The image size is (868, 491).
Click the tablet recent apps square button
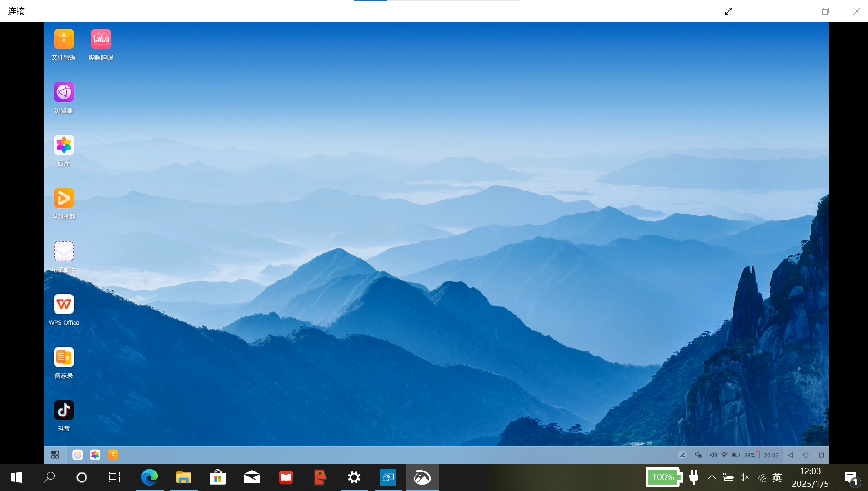click(821, 455)
